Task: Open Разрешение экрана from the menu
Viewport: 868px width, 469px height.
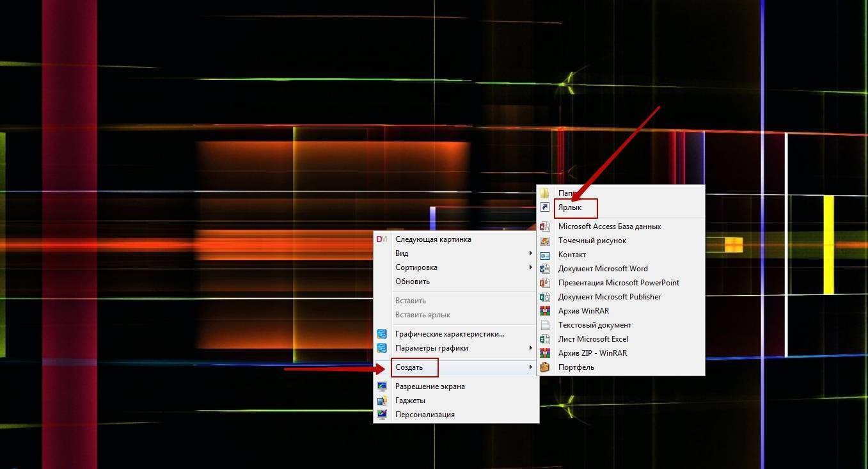Action: coord(430,386)
